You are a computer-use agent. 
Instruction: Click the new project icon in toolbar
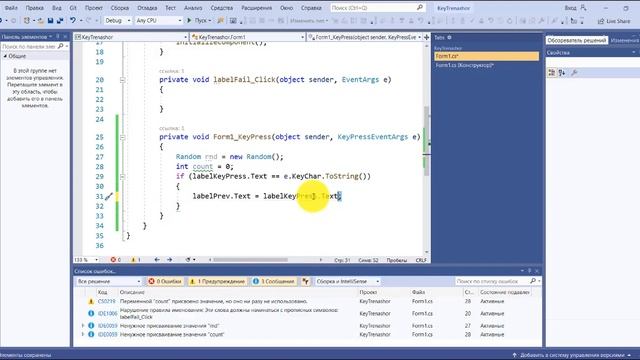coord(27,20)
